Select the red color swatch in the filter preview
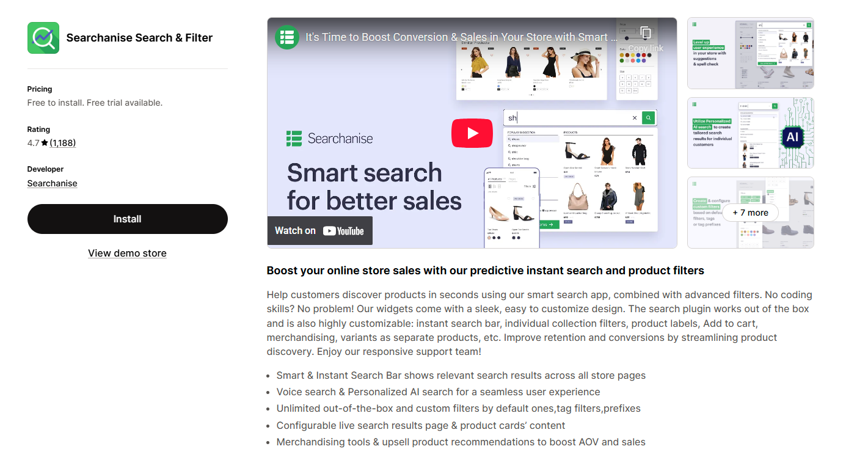868x471 pixels. 644,55
